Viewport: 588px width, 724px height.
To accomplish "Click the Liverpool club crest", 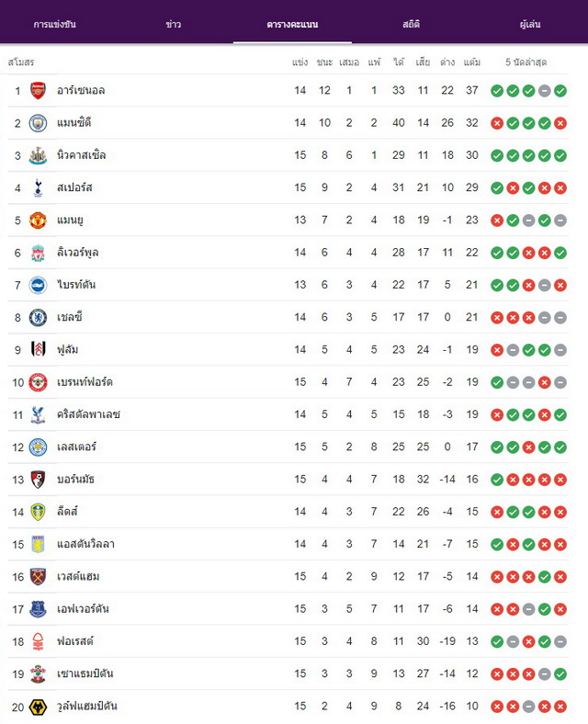I will (x=38, y=253).
